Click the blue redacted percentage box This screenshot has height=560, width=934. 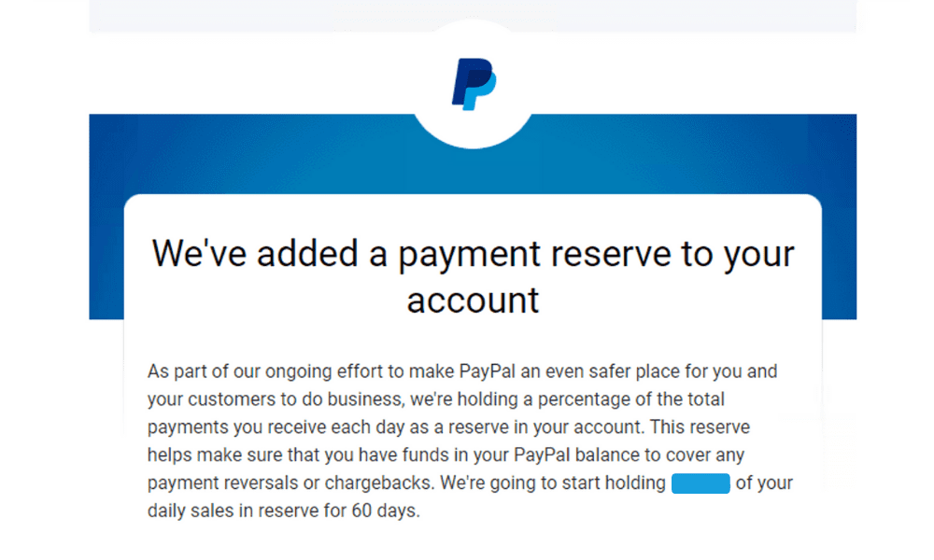[700, 483]
